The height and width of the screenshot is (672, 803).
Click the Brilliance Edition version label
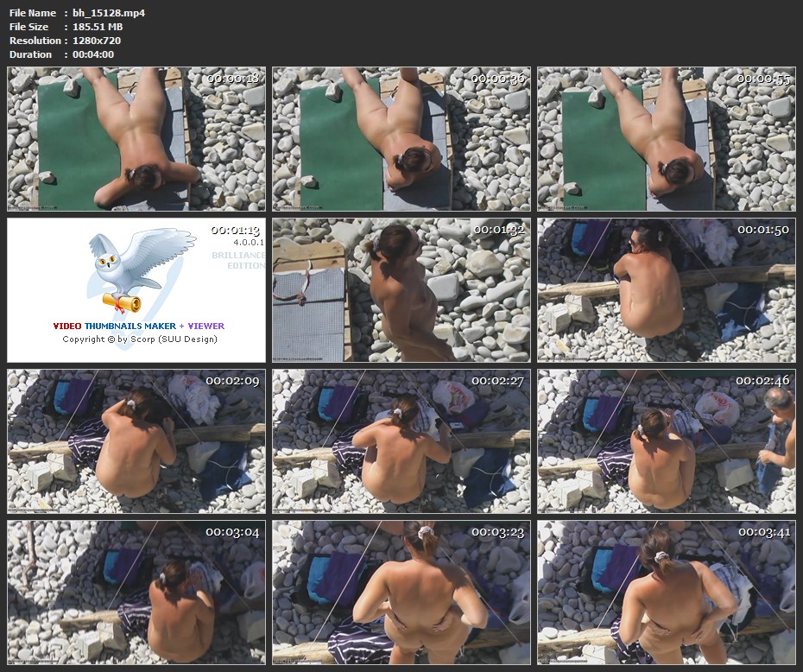coord(237,260)
